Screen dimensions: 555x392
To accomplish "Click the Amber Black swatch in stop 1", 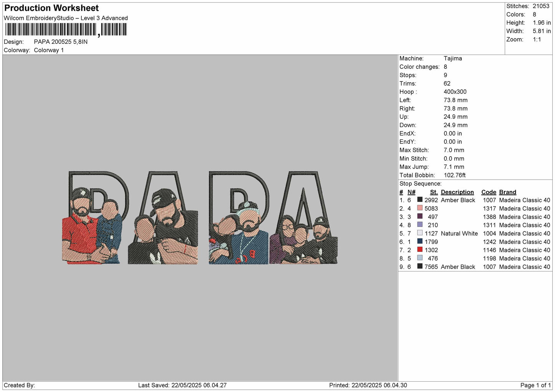I will [420, 200].
